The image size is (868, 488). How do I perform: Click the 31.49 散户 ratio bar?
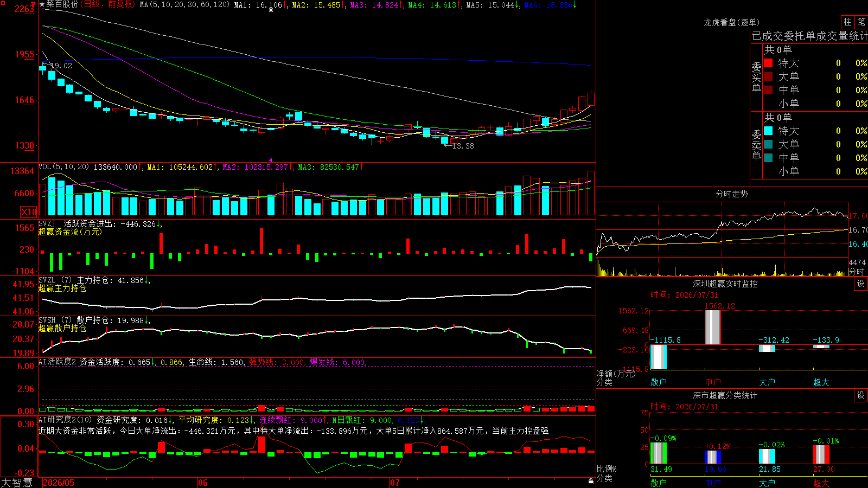click(x=659, y=453)
